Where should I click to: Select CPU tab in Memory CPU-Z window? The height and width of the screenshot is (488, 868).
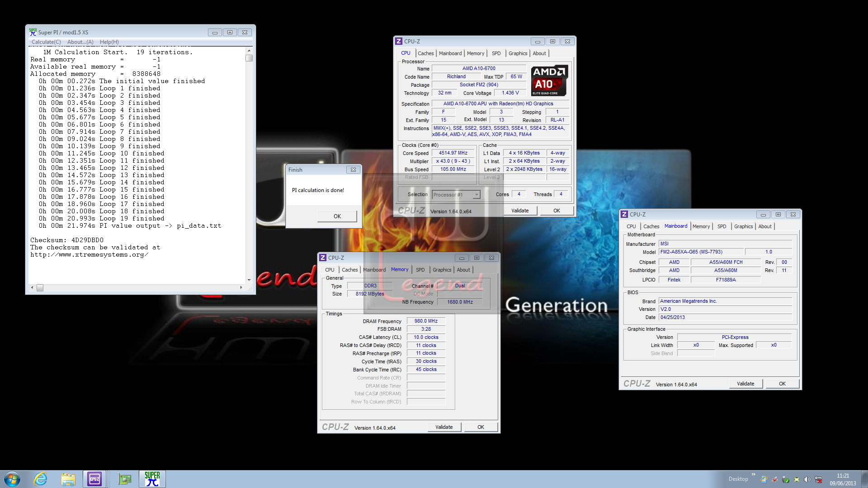(x=330, y=270)
